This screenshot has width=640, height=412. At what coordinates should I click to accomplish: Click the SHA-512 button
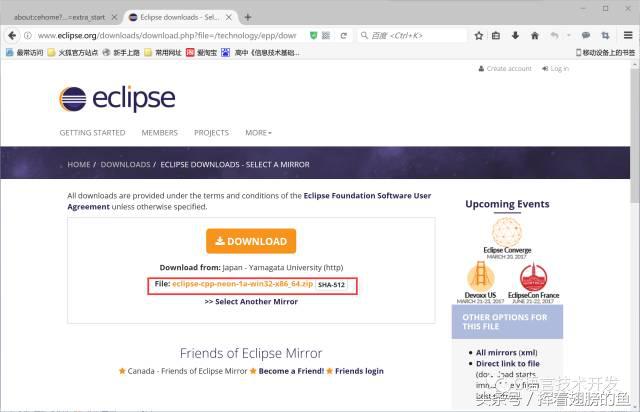(x=331, y=285)
